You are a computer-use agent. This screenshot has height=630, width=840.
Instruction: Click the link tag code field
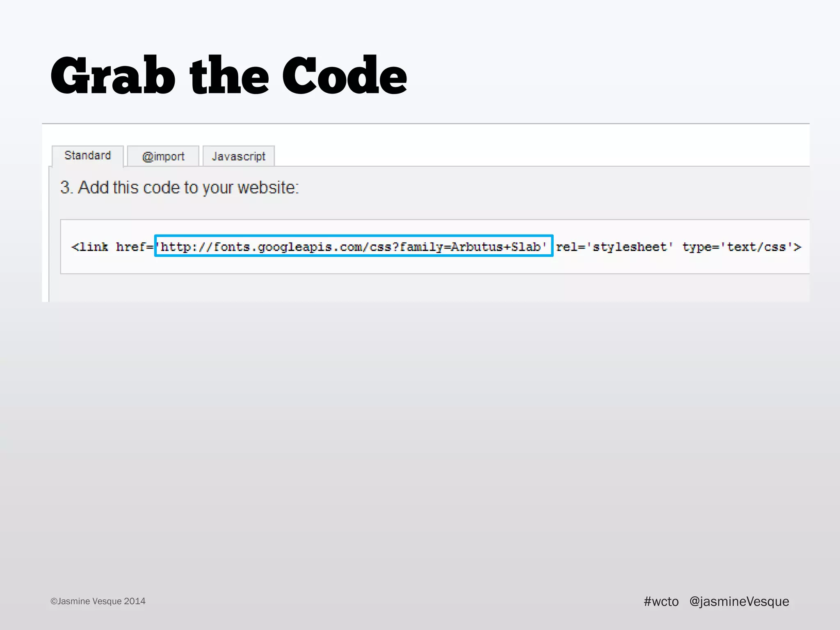click(x=435, y=247)
